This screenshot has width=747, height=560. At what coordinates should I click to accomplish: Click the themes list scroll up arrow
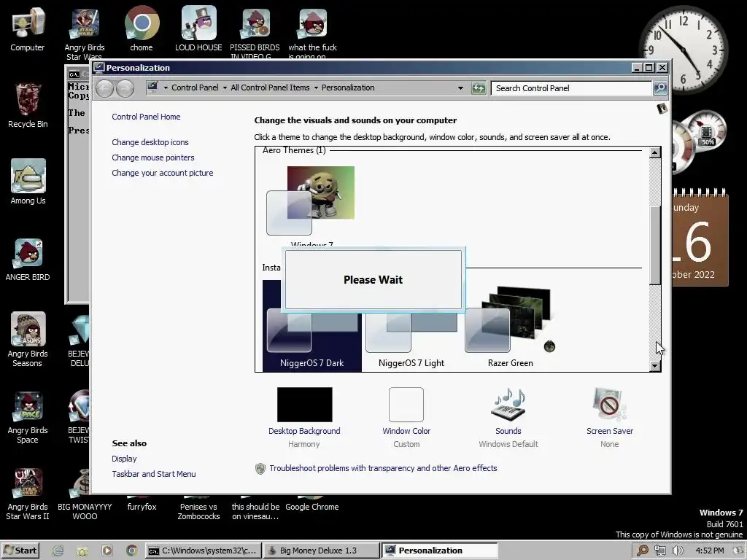(655, 153)
